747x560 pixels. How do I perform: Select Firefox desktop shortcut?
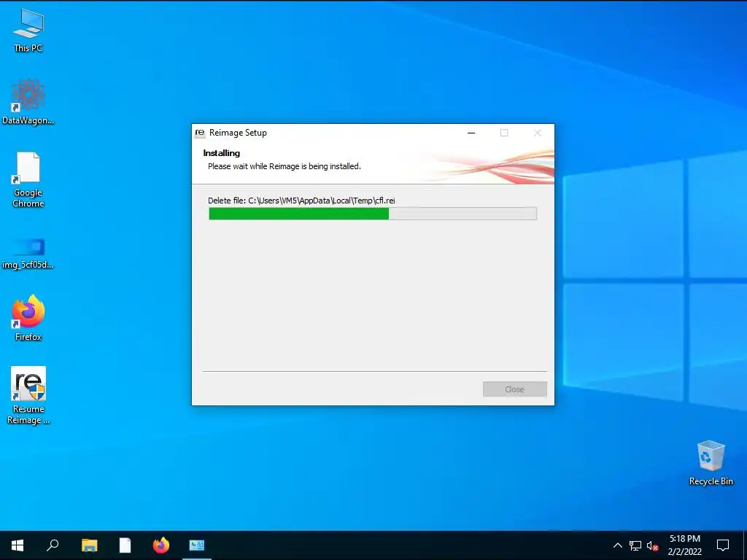point(28,318)
